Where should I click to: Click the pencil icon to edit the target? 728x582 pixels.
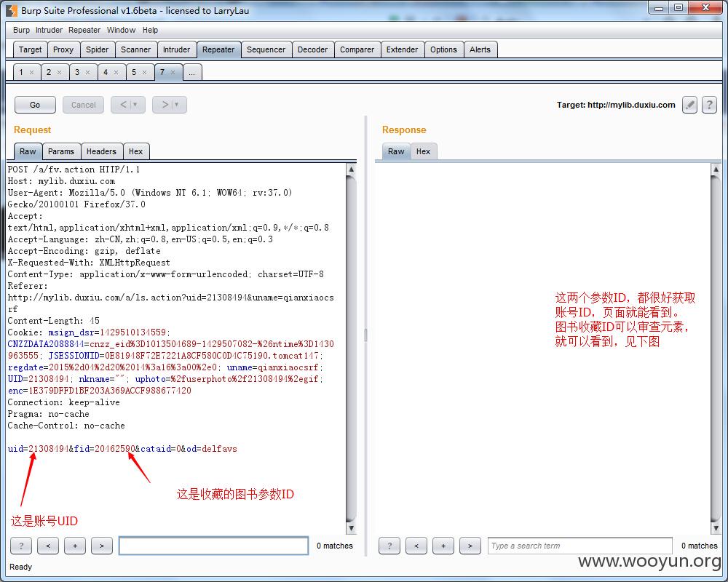click(689, 105)
